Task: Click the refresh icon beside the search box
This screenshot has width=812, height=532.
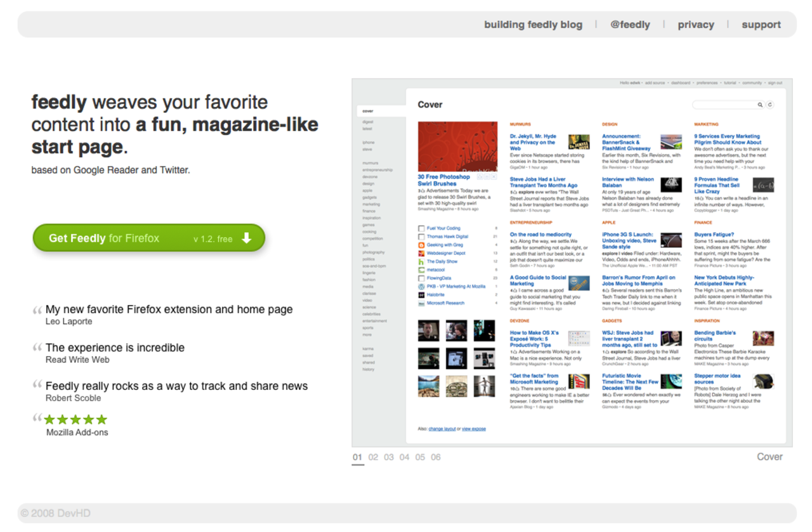Action: [769, 105]
